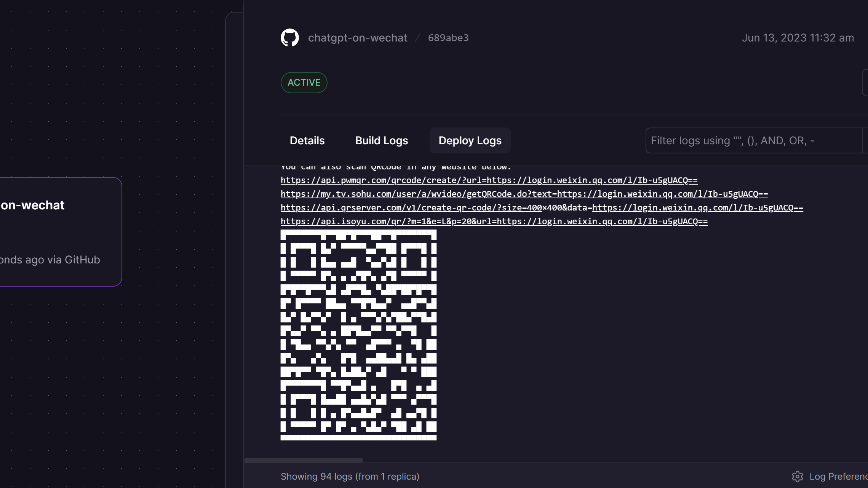The width and height of the screenshot is (868, 488).
Task: Switch to the Details tab
Action: click(x=307, y=140)
